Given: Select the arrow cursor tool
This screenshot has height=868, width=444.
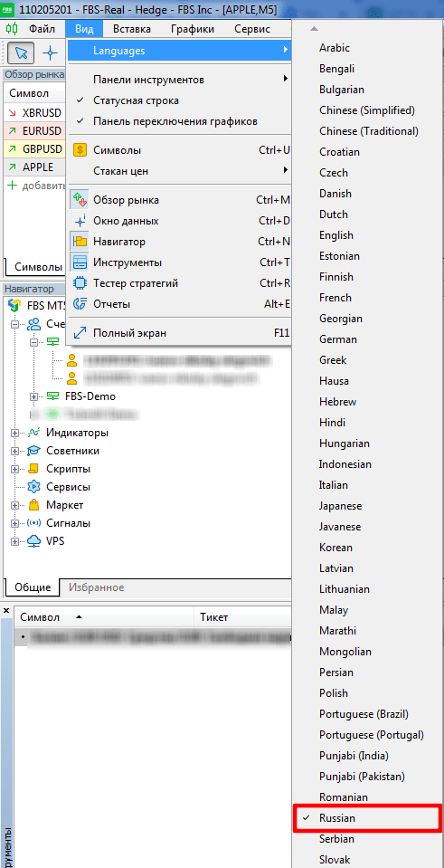Looking at the screenshot, I should click(21, 53).
